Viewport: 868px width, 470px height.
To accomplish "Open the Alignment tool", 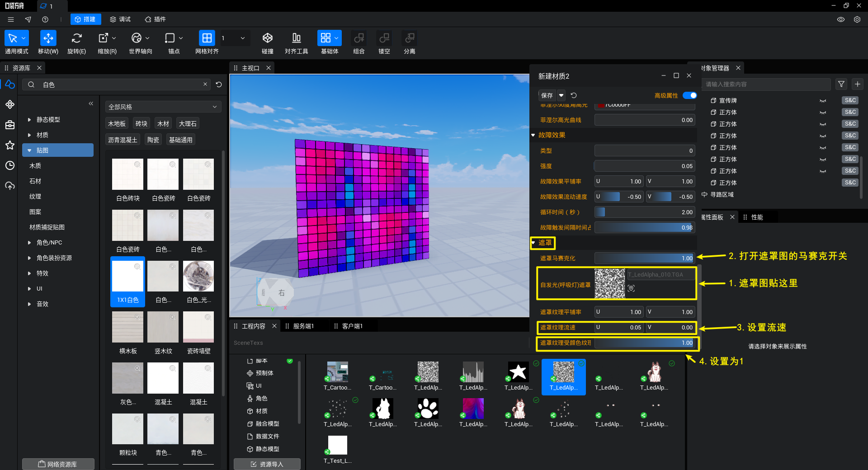I will pos(297,38).
